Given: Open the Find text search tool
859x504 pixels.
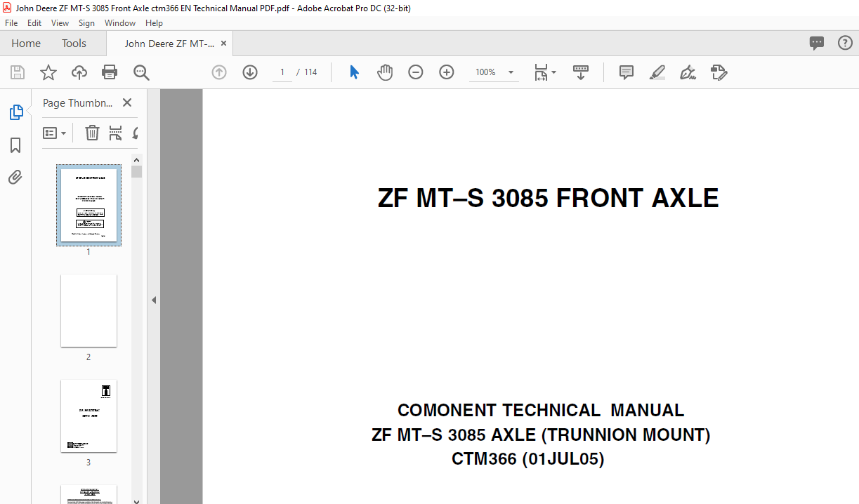Looking at the screenshot, I should click(141, 72).
